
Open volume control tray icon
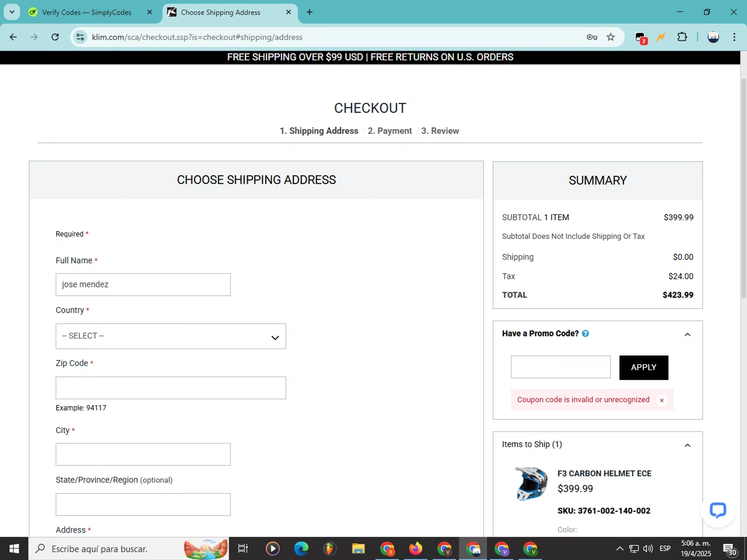(x=648, y=549)
